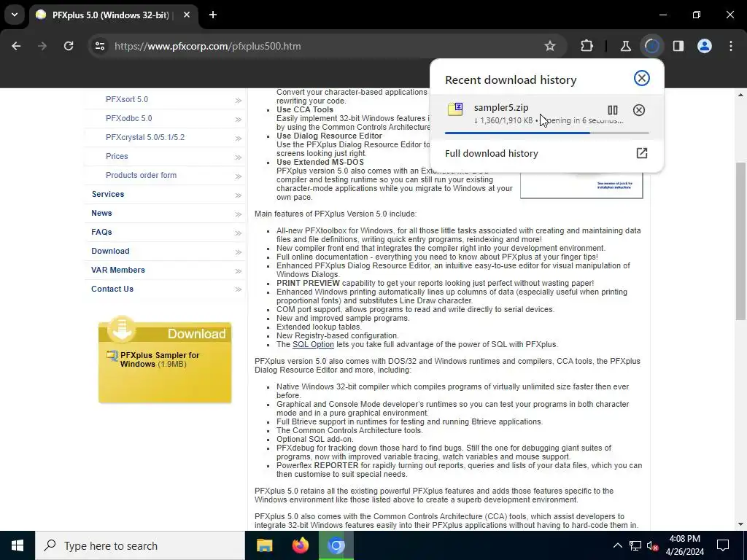Click the taskbar search box

click(x=140, y=545)
